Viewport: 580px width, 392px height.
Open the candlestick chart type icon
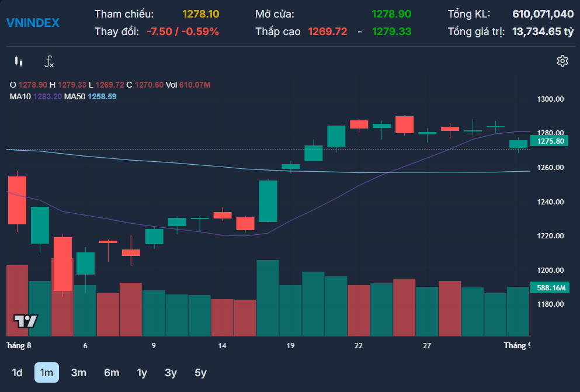[x=19, y=61]
